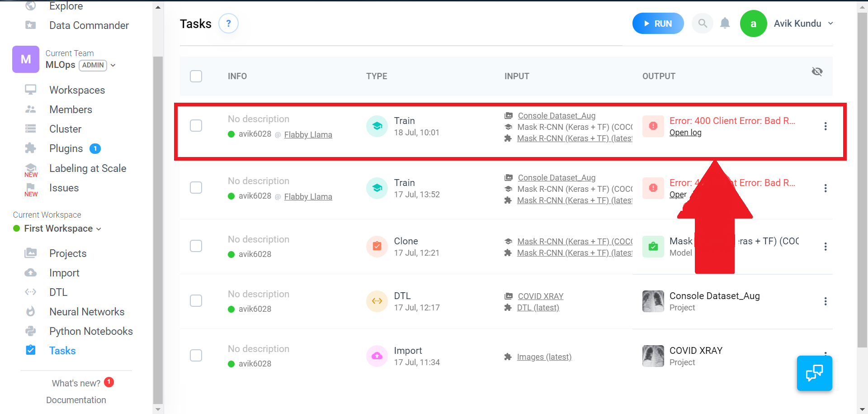Open log of 18 Jul Train task
This screenshot has width=868, height=414.
[x=685, y=133]
